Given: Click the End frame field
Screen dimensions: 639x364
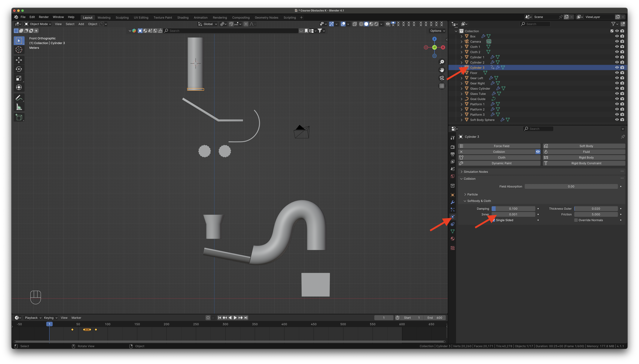Looking at the screenshot, I should tap(435, 318).
